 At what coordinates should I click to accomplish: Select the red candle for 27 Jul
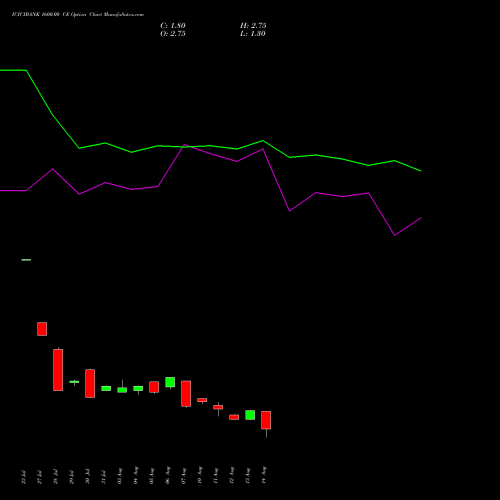pyautogui.click(x=42, y=329)
